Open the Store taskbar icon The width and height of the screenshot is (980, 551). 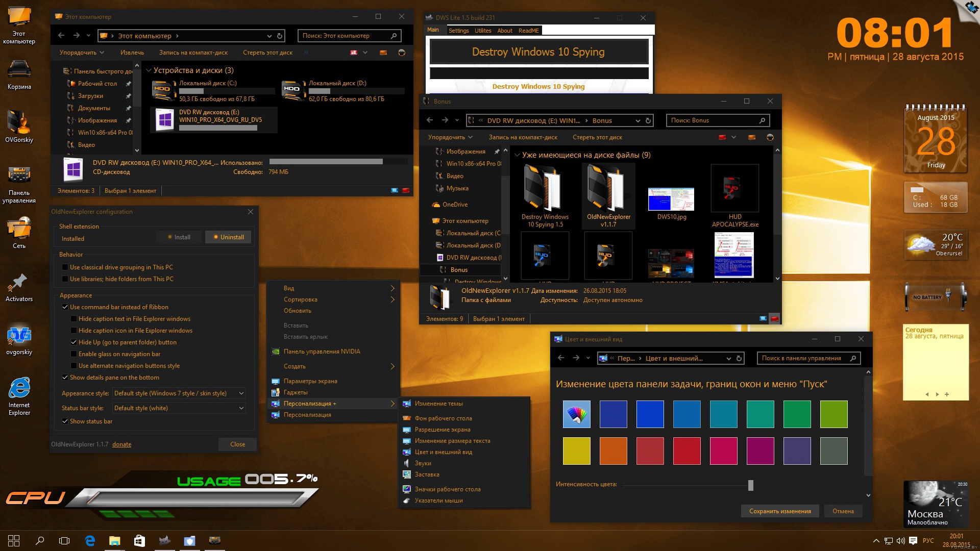139,541
